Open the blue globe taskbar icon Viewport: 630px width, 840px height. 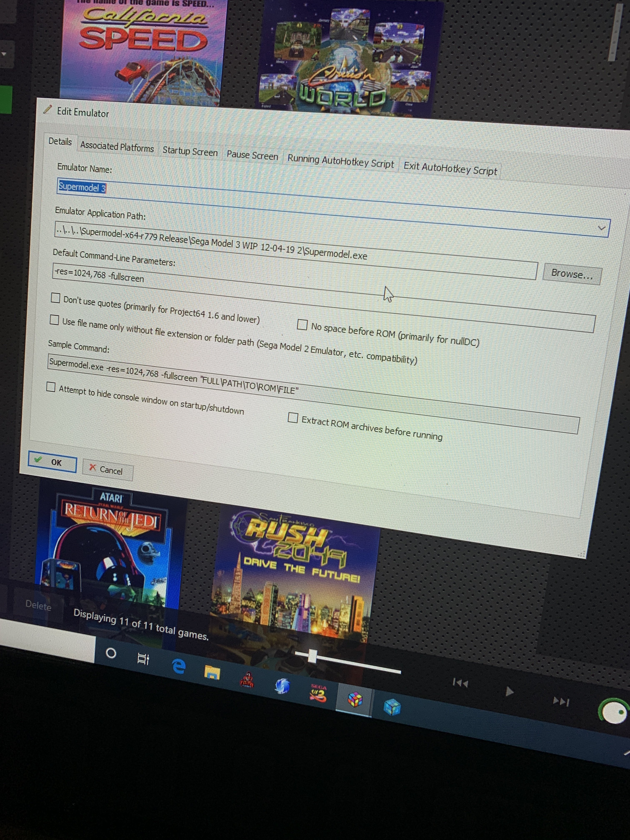click(282, 686)
